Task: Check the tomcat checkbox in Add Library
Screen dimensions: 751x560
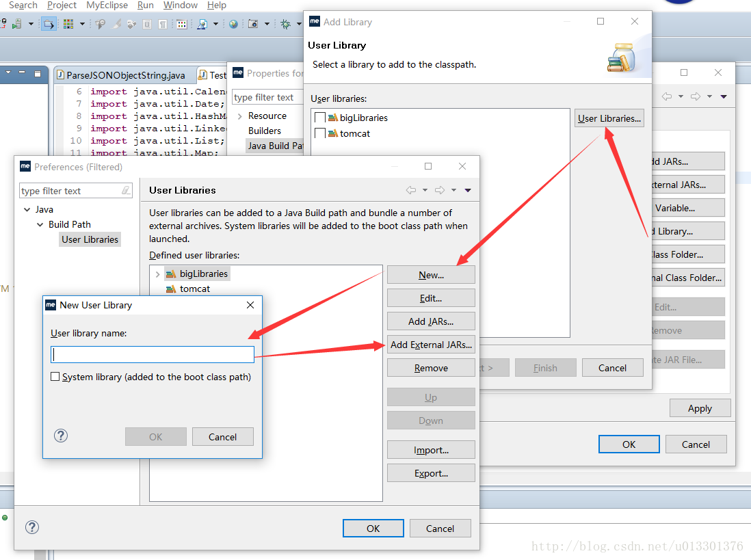Action: click(x=320, y=133)
